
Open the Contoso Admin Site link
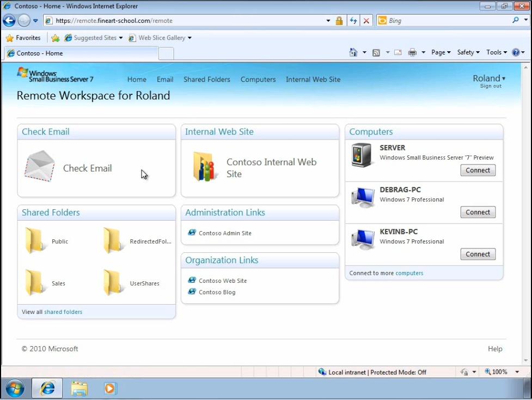tap(225, 233)
